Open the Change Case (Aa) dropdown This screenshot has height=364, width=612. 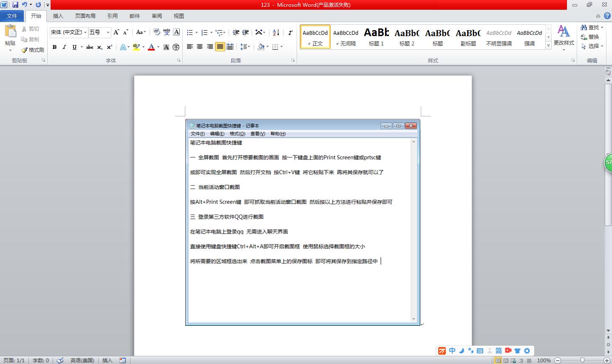[141, 32]
